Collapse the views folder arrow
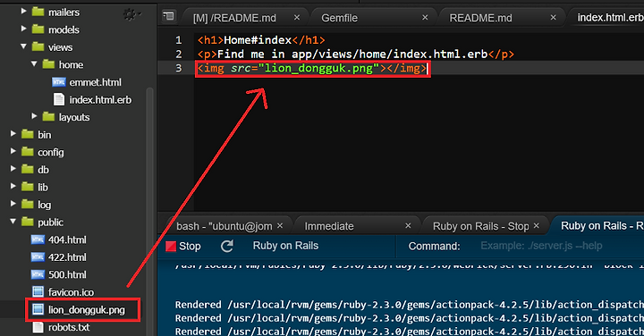This screenshot has width=644, height=336. click(23, 46)
